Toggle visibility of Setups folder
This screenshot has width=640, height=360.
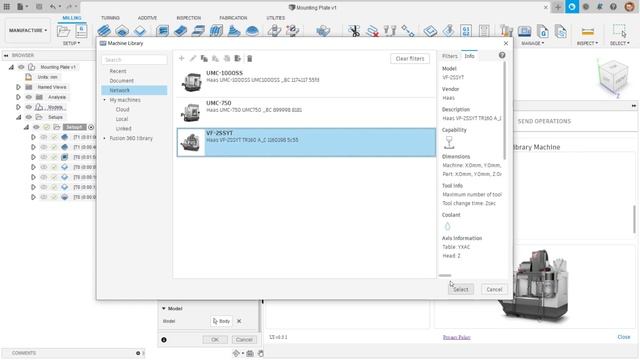(x=29, y=117)
